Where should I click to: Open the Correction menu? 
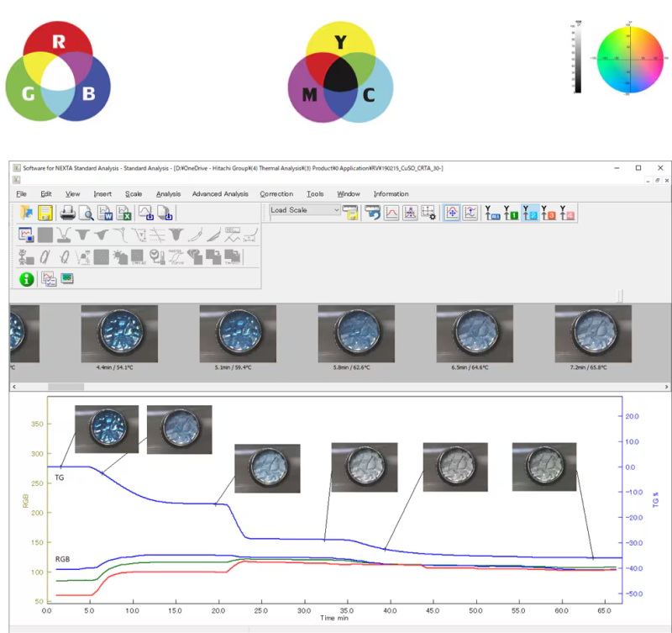click(276, 194)
